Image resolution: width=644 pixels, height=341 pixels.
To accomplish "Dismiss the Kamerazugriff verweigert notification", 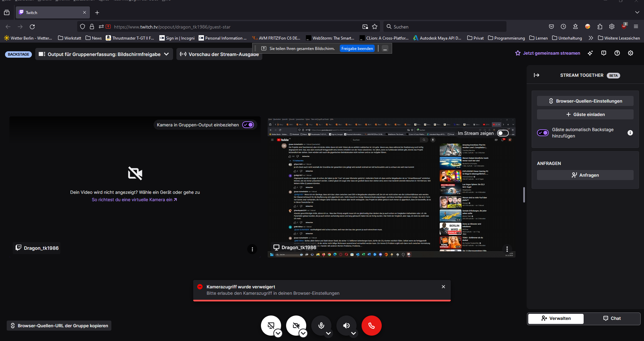I will point(443,287).
